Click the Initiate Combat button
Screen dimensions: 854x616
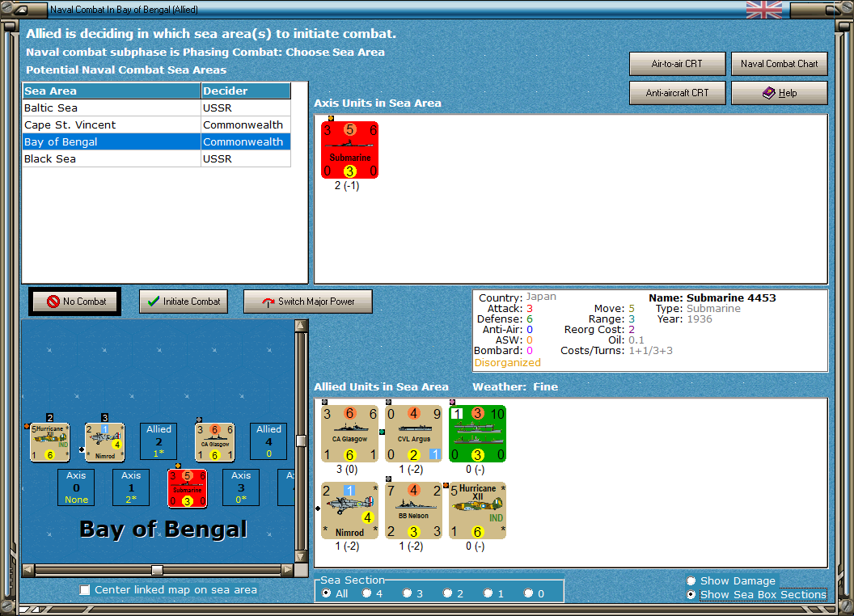click(184, 302)
